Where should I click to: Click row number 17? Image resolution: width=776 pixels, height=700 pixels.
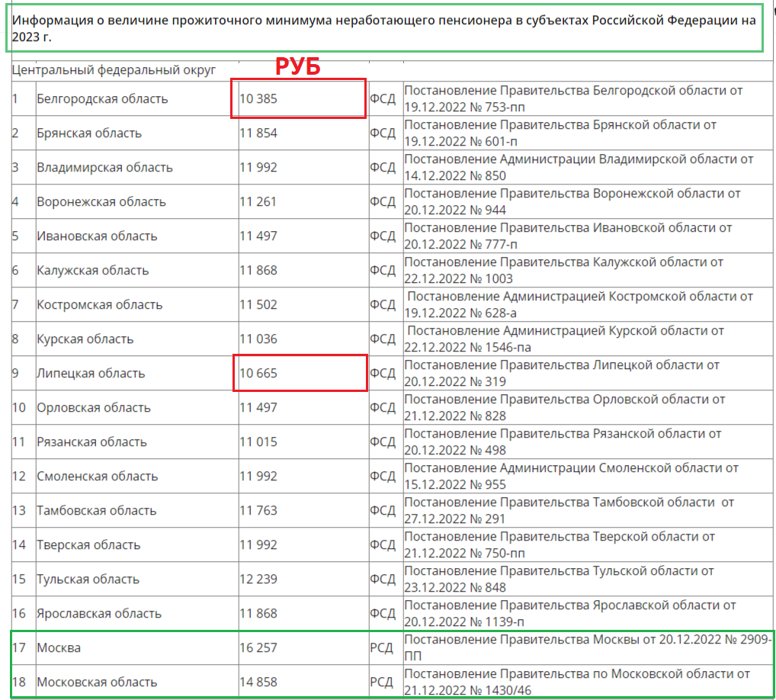[x=19, y=647]
